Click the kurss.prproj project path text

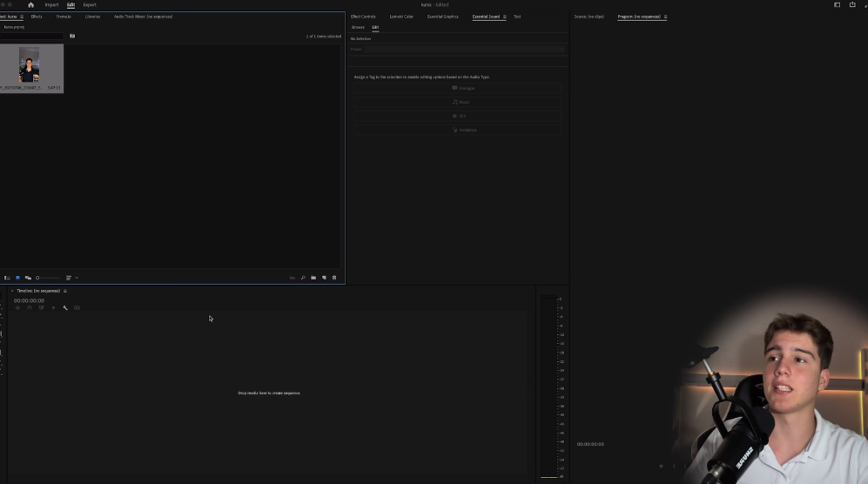pos(14,27)
